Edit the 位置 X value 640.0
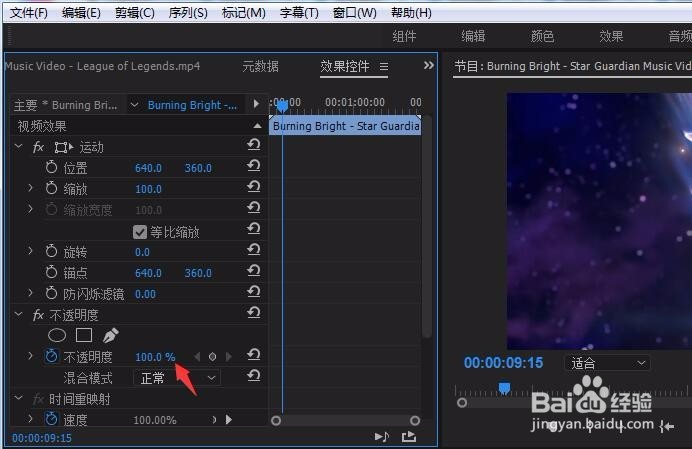Image resolution: width=692 pixels, height=449 pixels. 148,168
